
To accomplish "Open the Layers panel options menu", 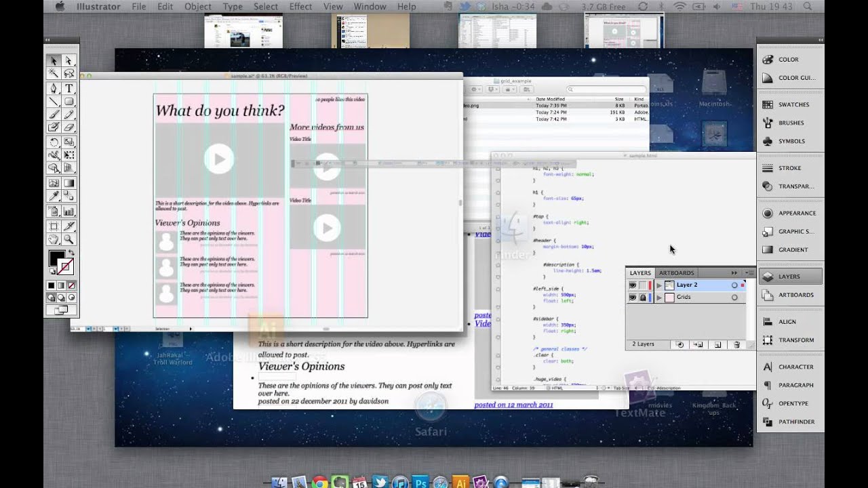I will (x=750, y=273).
